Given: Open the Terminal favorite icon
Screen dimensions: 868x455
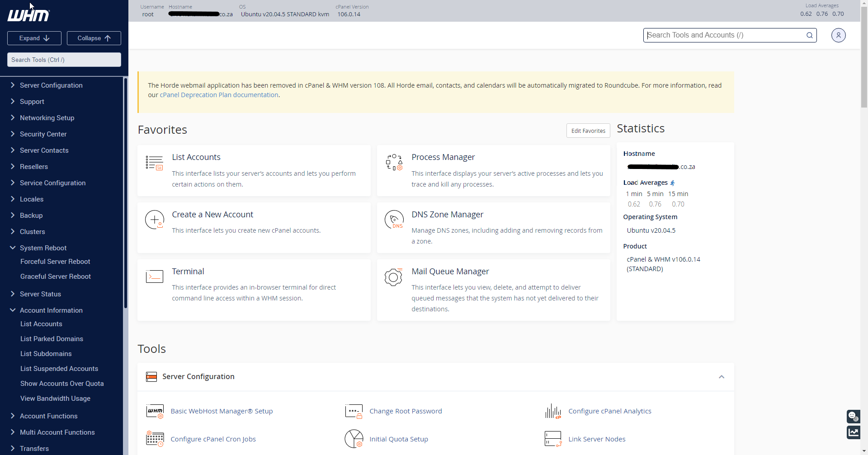Looking at the screenshot, I should point(155,276).
